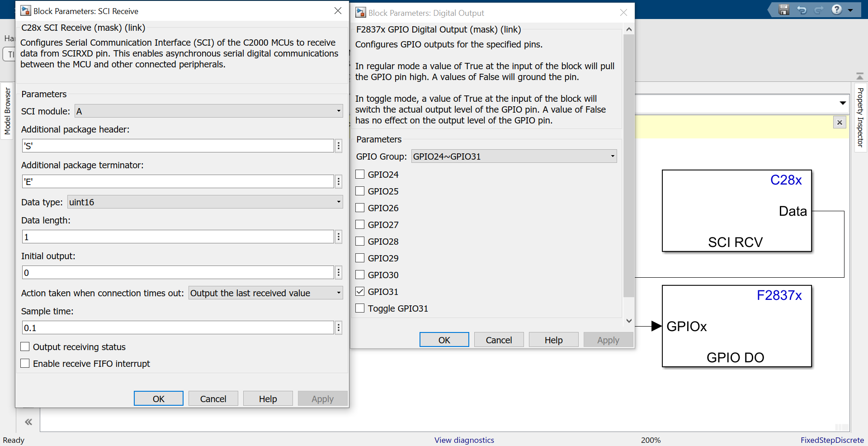The height and width of the screenshot is (446, 868).
Task: Click the ellipsis beside the Sample time field
Action: click(x=338, y=327)
